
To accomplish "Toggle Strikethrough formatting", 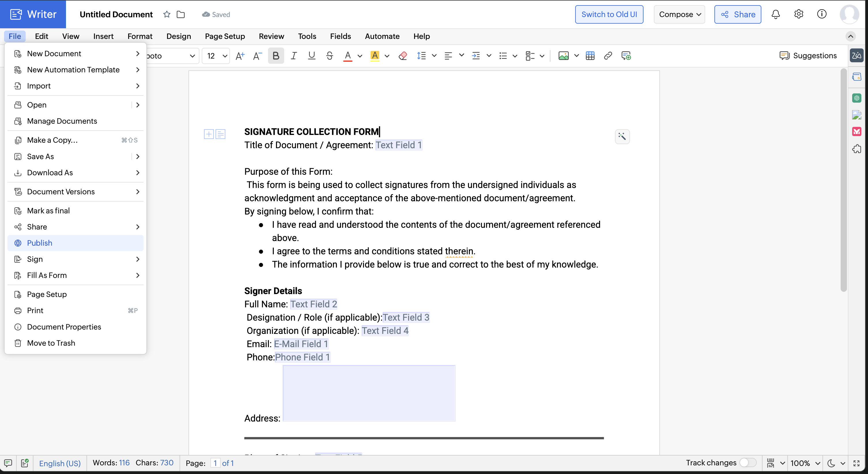I will click(x=329, y=56).
